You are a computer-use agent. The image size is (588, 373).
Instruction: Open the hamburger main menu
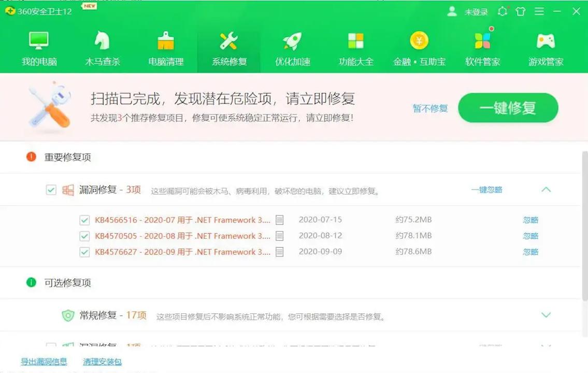(539, 11)
